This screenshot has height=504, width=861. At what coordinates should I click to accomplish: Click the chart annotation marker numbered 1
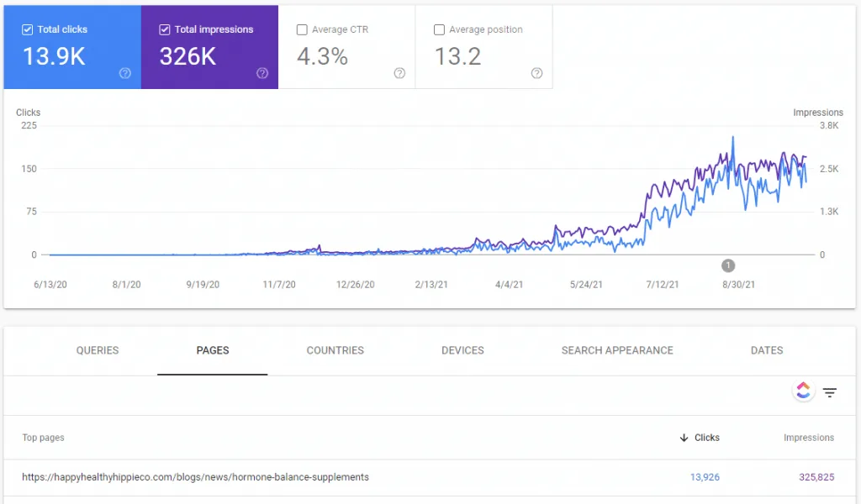tap(728, 266)
